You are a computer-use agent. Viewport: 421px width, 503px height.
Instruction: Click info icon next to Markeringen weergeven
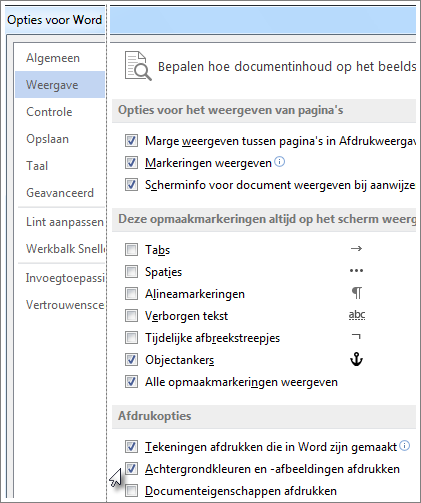tap(279, 162)
